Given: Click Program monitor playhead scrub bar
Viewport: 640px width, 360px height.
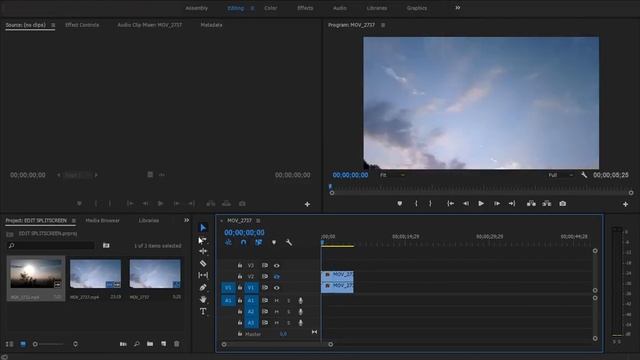Looking at the screenshot, I should pos(482,187).
